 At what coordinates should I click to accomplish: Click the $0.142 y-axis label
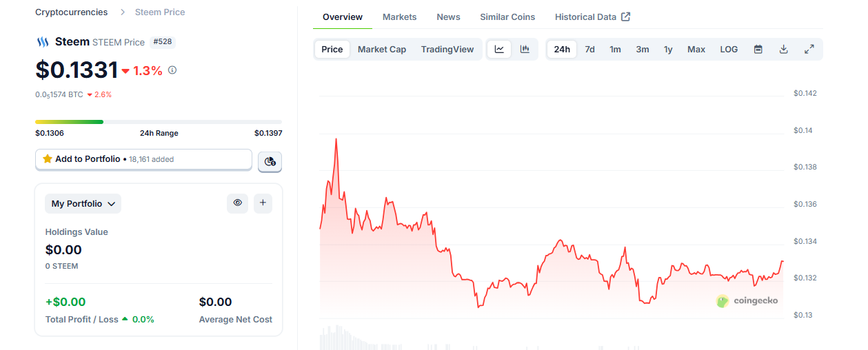pyautogui.click(x=805, y=93)
